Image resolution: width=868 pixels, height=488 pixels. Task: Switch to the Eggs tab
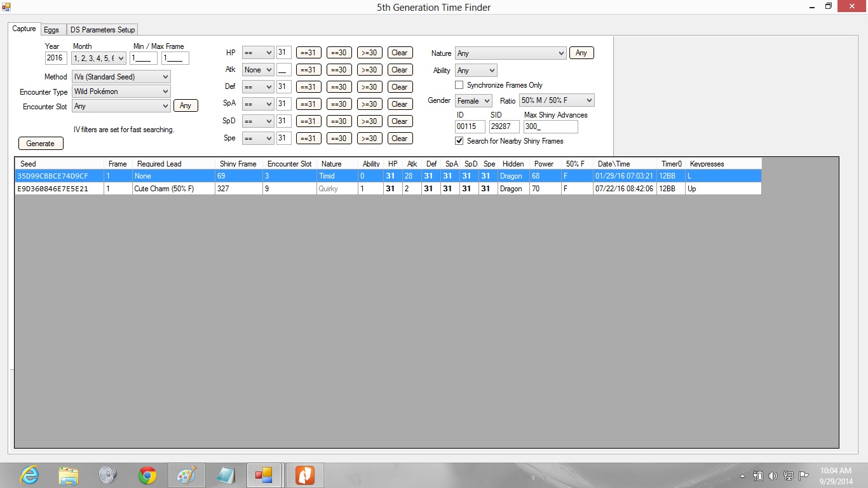point(51,30)
